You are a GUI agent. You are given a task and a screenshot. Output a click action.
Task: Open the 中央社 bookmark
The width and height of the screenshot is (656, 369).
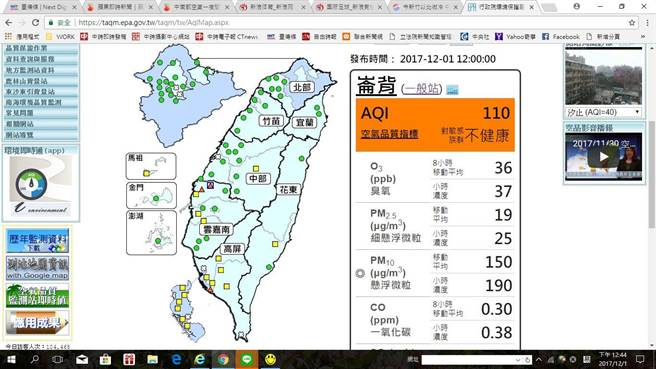474,37
